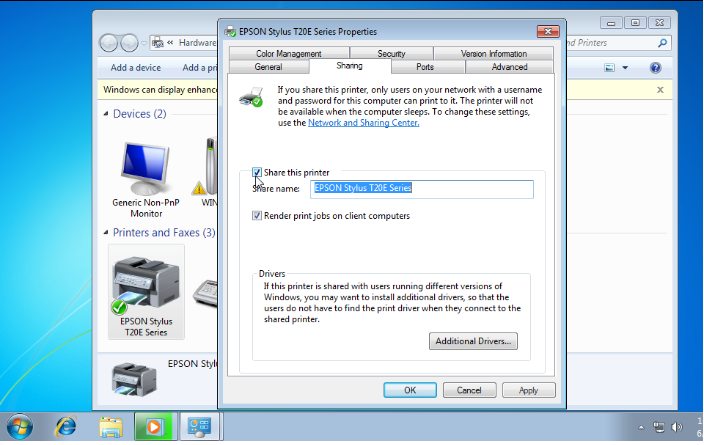Screen dimensions: 704x445
Task: Open the Color Management tab
Action: (289, 53)
